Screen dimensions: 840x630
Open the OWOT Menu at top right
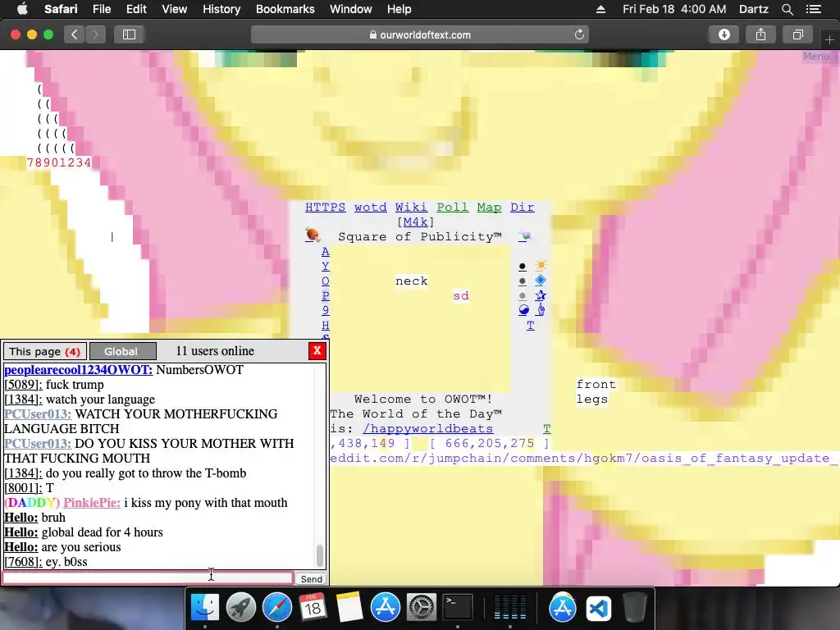(816, 57)
